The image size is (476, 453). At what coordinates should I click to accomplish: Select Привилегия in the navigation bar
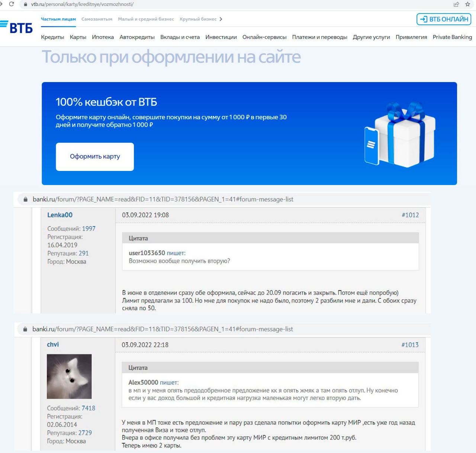[x=411, y=37]
